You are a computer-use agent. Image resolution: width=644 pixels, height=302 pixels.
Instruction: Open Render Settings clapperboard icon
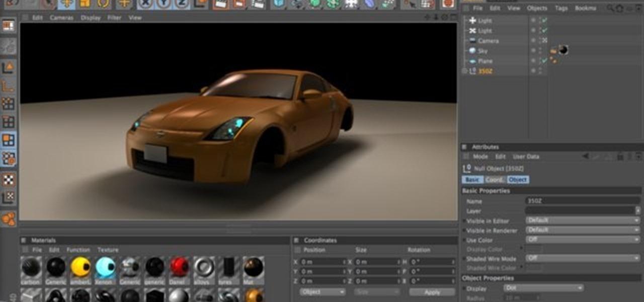pyautogui.click(x=258, y=4)
